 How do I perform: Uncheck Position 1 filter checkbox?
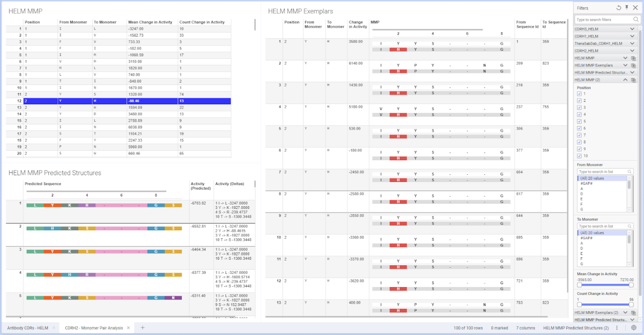pos(580,94)
